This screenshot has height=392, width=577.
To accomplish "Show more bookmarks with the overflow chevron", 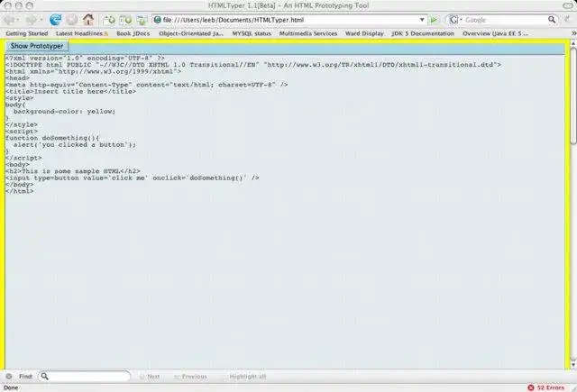I will point(573,33).
